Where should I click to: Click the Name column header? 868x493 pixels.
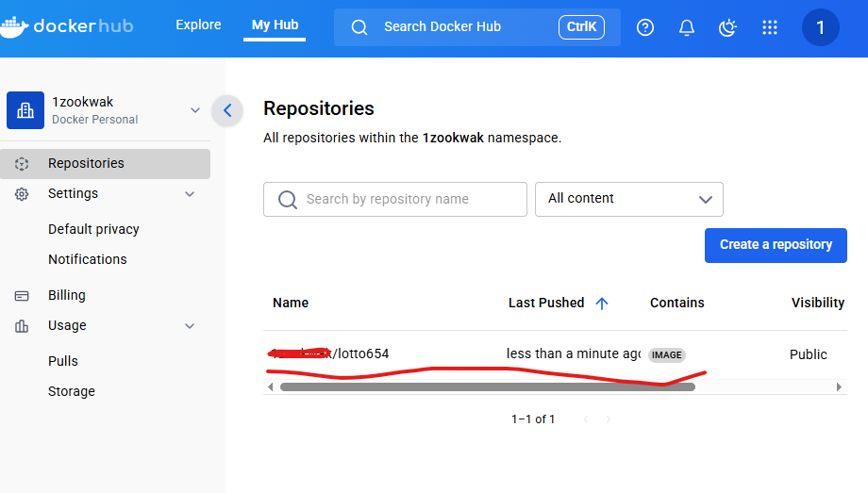point(291,303)
